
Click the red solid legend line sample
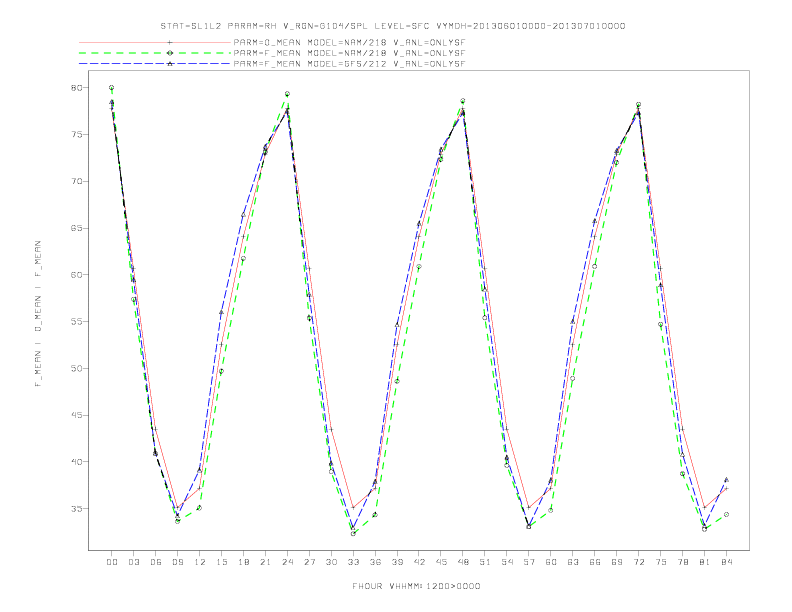[x=155, y=42]
